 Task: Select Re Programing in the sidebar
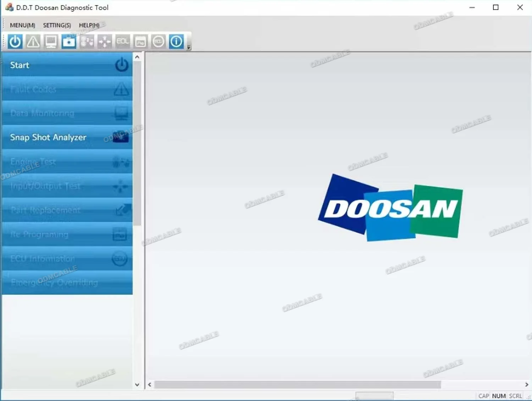point(67,234)
